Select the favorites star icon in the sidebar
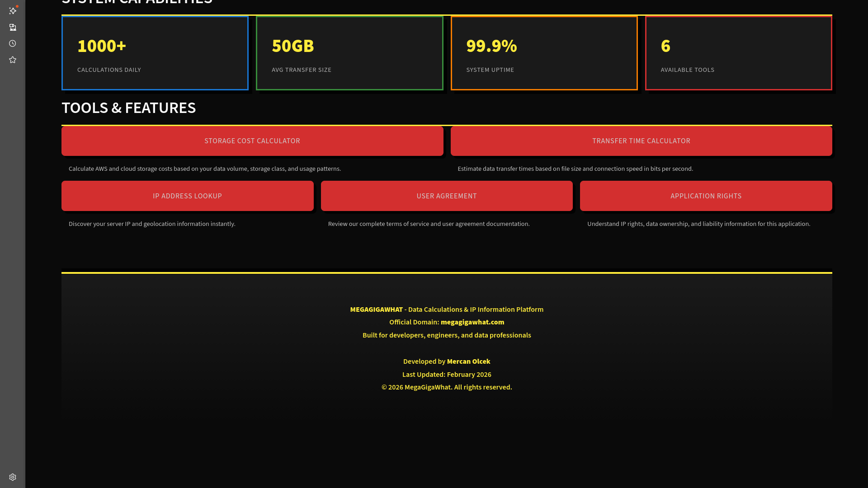The width and height of the screenshot is (868, 488). (13, 59)
